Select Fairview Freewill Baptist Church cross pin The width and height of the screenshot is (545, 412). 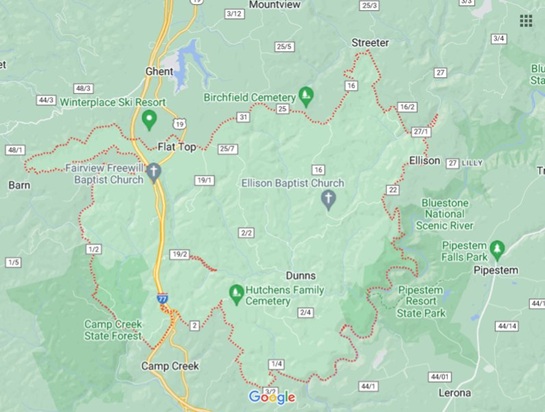154,173
